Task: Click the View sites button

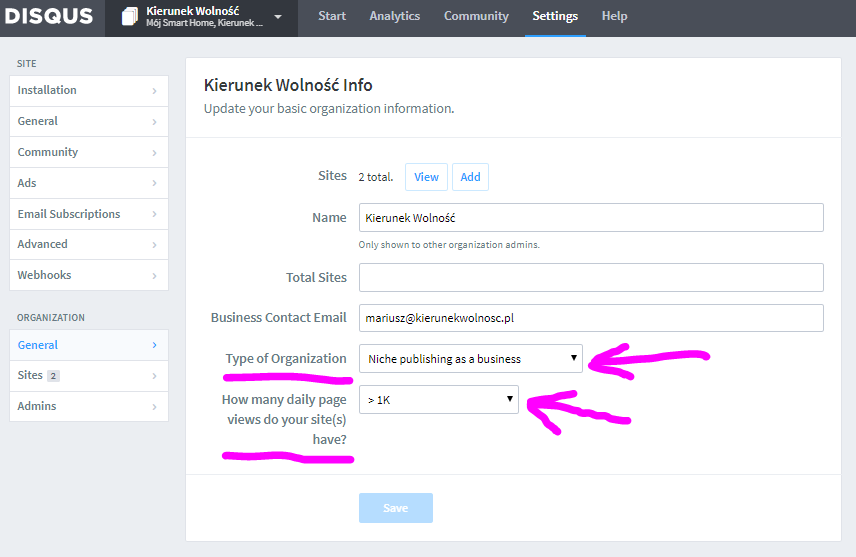Action: (426, 177)
